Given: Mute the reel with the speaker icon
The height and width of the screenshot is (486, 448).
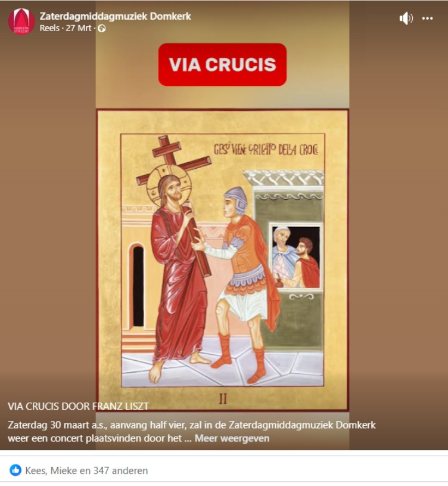Looking at the screenshot, I should pos(406,18).
